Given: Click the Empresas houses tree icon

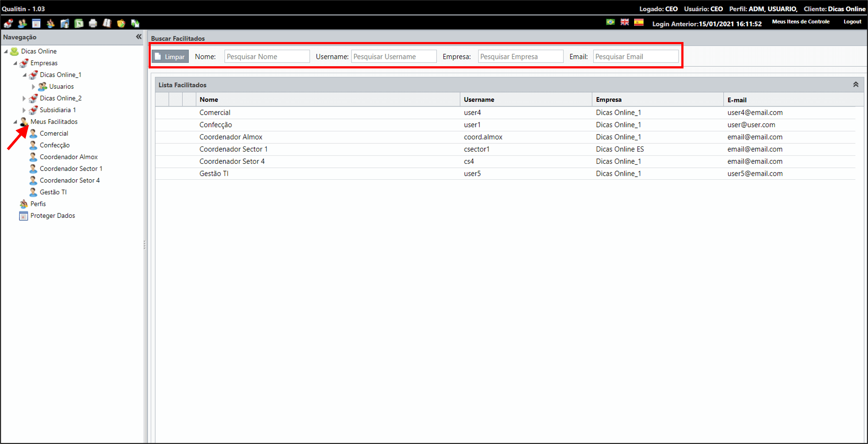Looking at the screenshot, I should pos(24,63).
